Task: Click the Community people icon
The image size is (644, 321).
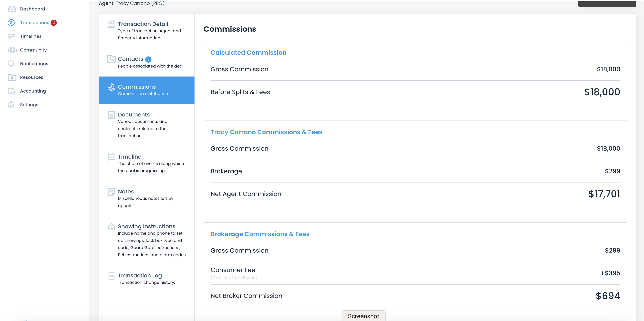Action: pyautogui.click(x=12, y=50)
